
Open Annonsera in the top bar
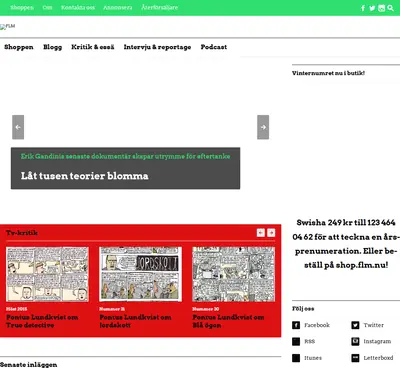tap(118, 7)
